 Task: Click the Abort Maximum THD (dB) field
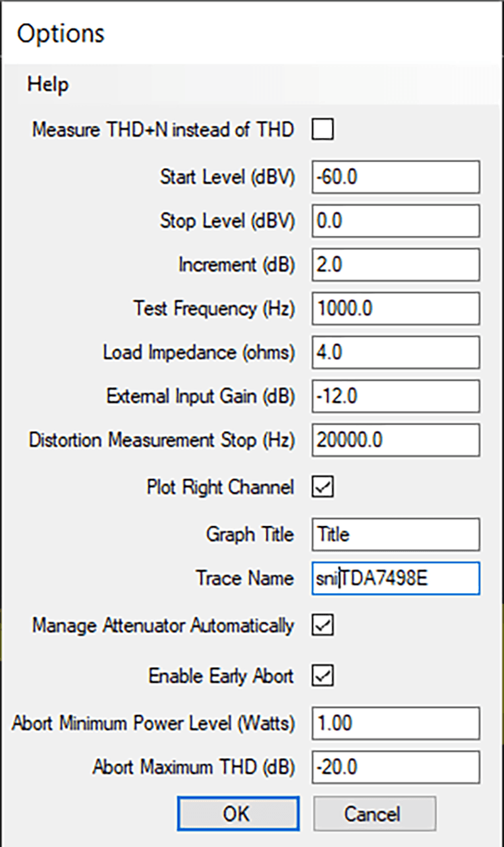point(395,767)
